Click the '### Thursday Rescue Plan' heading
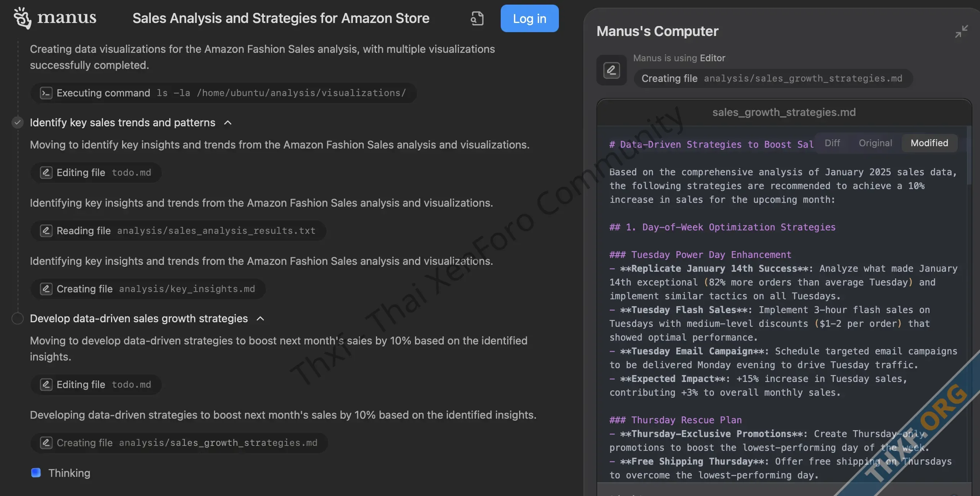980x496 pixels. (x=676, y=420)
